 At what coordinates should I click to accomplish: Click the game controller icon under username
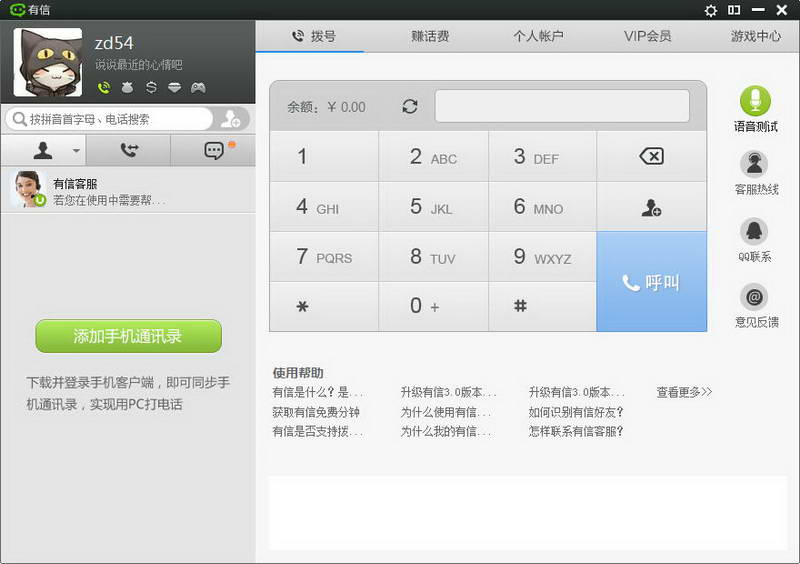click(199, 88)
